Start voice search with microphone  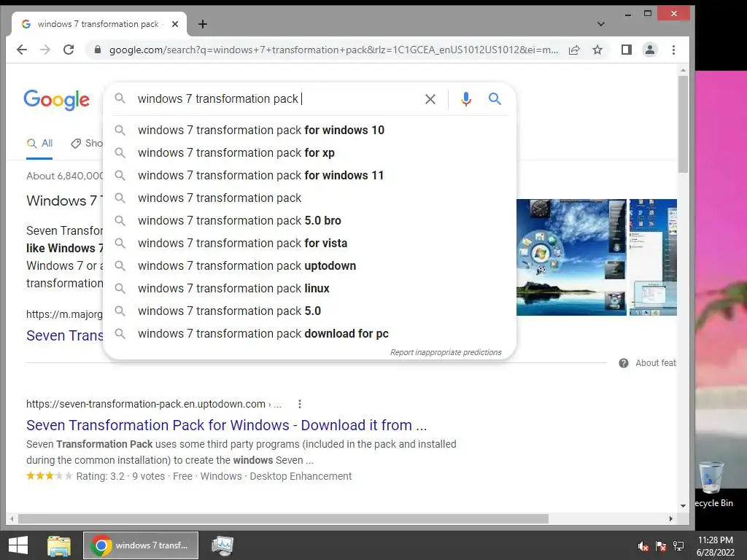coord(466,99)
